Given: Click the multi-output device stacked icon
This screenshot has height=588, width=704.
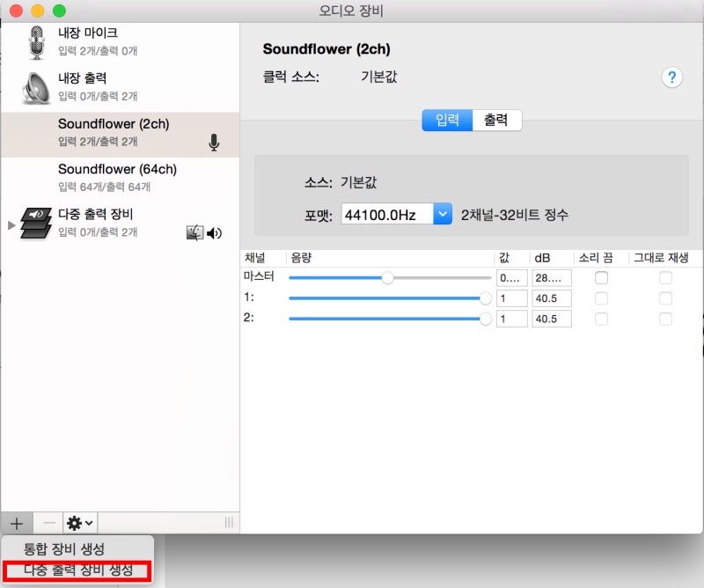Looking at the screenshot, I should coord(36,224).
